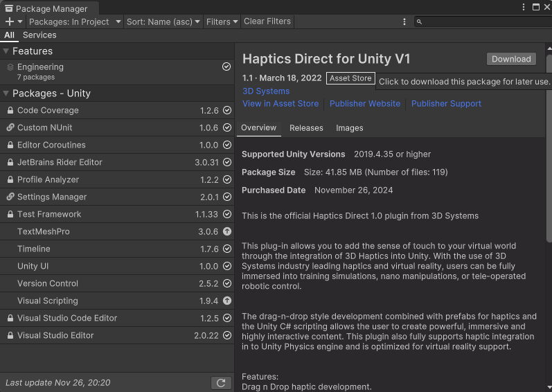Click the Visual Studio Code Editor lock icon
The image size is (552, 392).
point(10,318)
